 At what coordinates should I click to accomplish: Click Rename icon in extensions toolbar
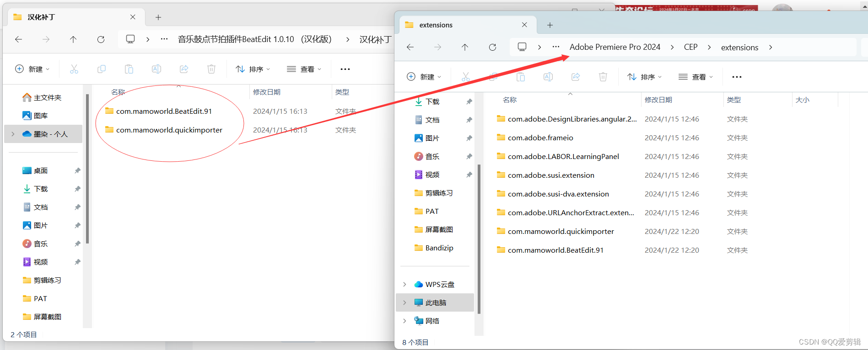coord(548,77)
